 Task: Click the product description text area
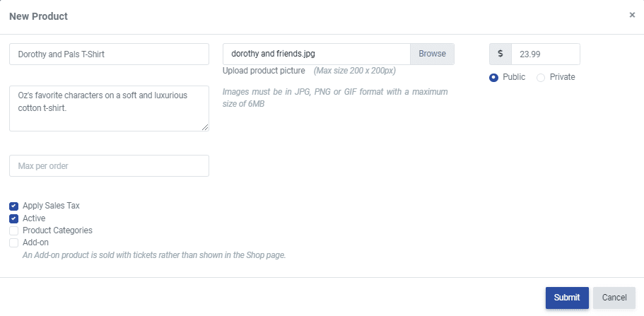109,108
